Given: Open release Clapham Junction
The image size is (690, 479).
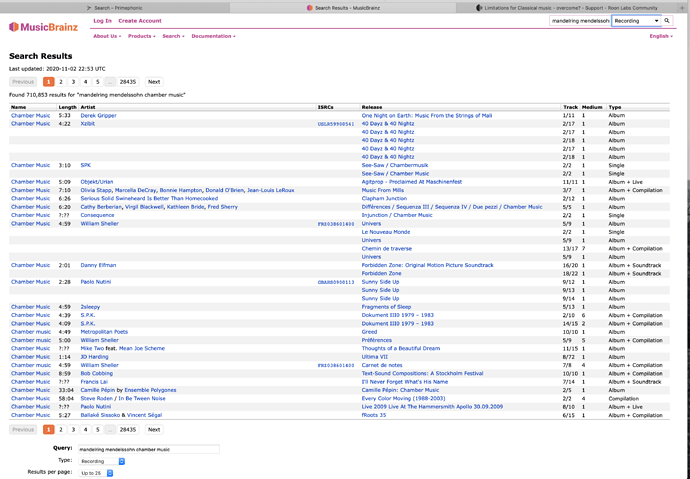Looking at the screenshot, I should [x=384, y=198].
